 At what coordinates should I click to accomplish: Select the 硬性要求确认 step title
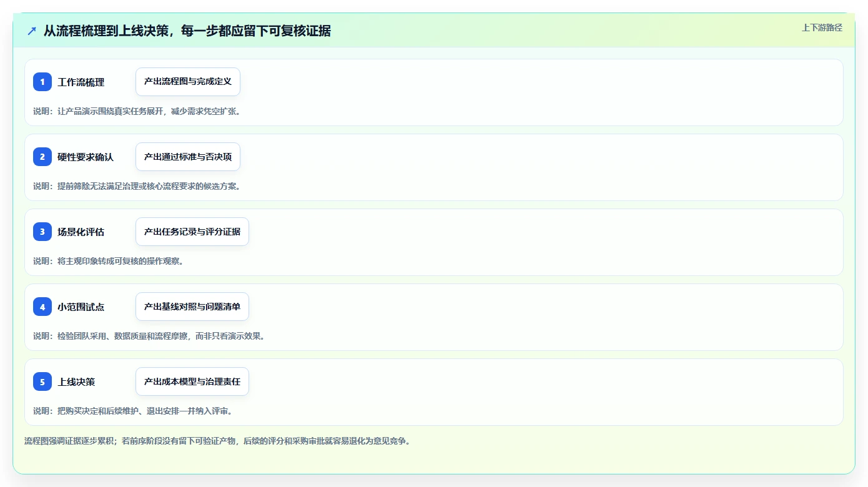point(86,157)
